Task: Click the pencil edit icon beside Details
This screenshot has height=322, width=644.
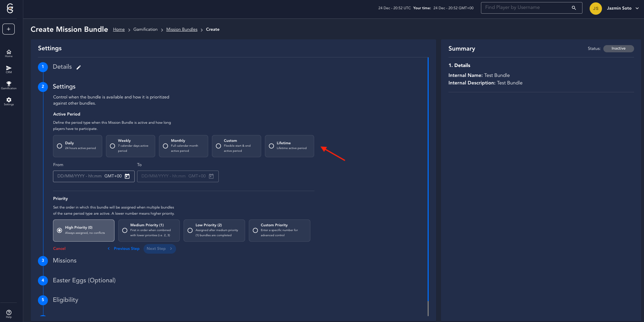Action: point(79,67)
